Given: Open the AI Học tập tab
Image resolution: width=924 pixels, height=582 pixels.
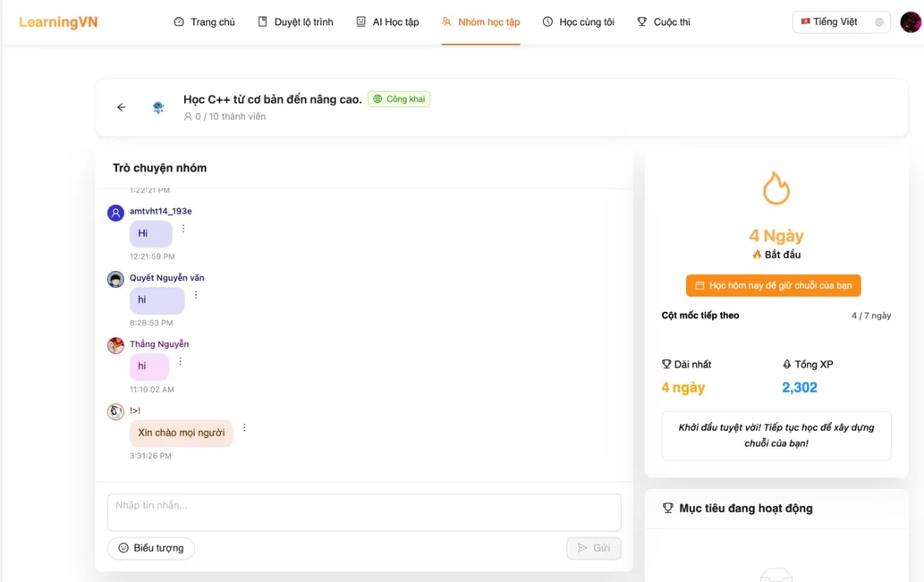Looking at the screenshot, I should pyautogui.click(x=387, y=22).
